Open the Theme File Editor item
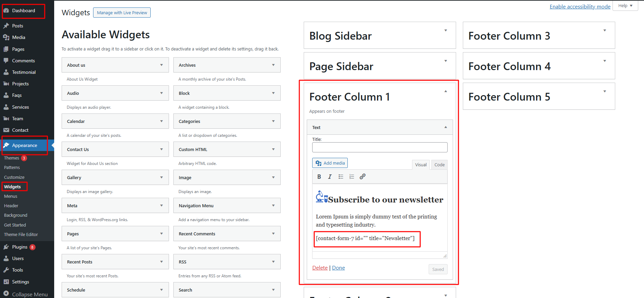The image size is (644, 298). coord(21,234)
